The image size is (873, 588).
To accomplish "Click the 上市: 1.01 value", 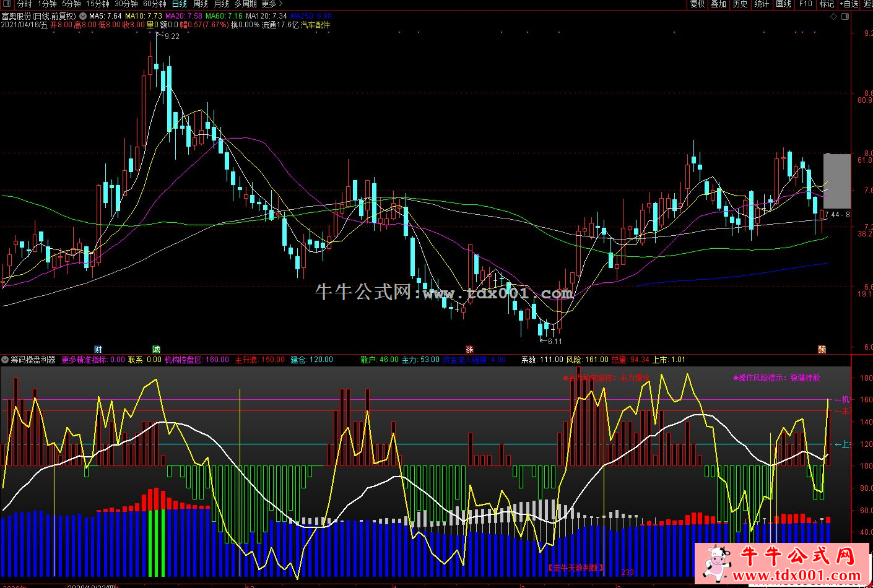I will pos(669,360).
